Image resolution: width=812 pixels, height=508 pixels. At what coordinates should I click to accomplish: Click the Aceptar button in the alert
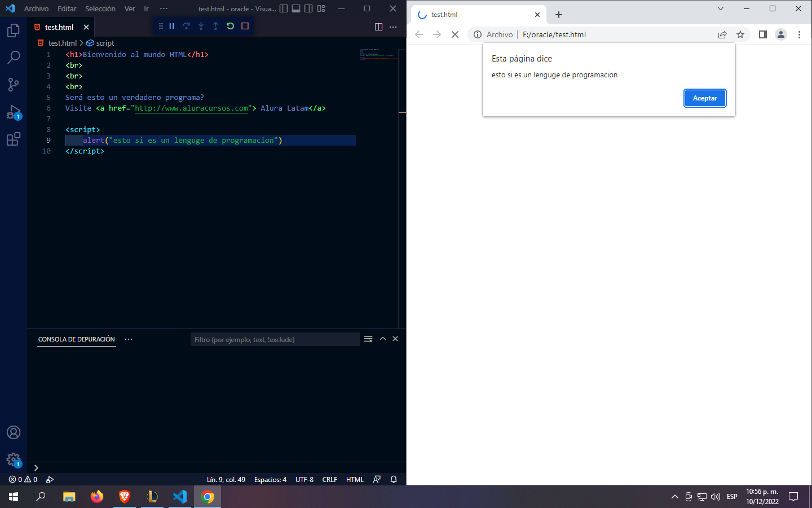[705, 98]
